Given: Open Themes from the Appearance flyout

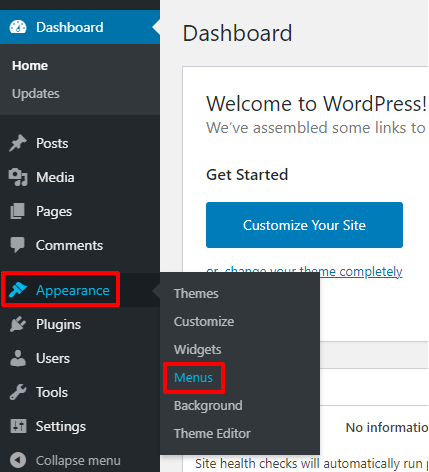Looking at the screenshot, I should pos(196,294).
